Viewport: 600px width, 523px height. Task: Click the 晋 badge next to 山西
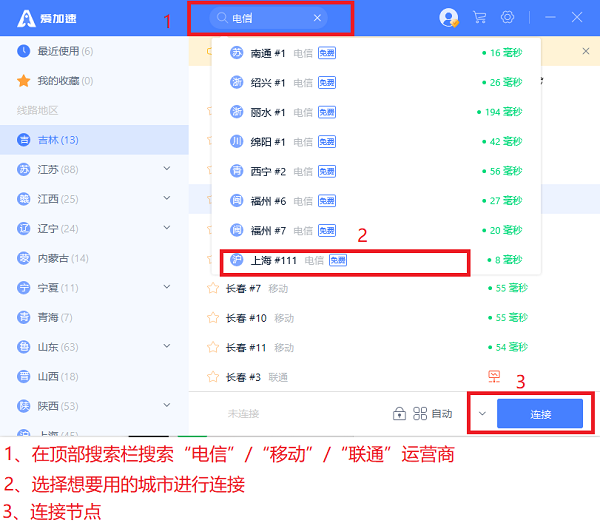[24, 376]
